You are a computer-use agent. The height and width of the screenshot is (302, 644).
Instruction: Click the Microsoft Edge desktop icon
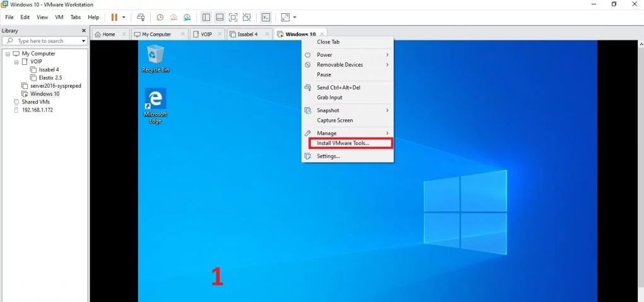pyautogui.click(x=155, y=106)
